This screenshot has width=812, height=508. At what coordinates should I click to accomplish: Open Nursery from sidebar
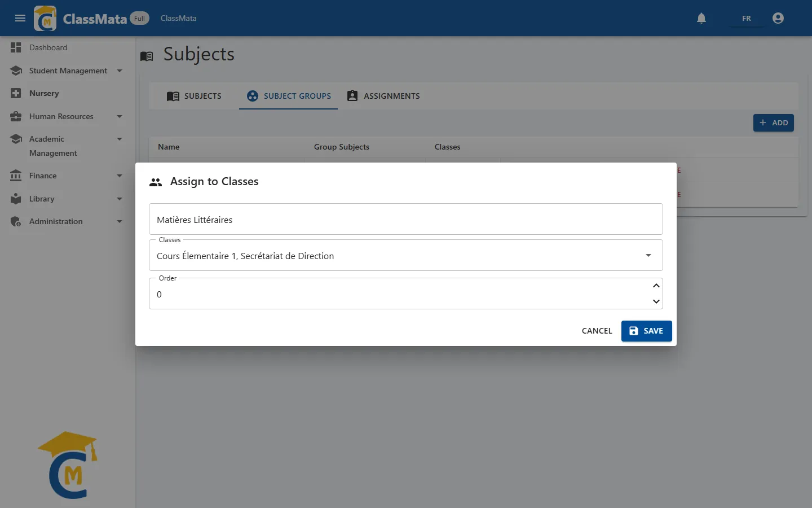tap(44, 93)
